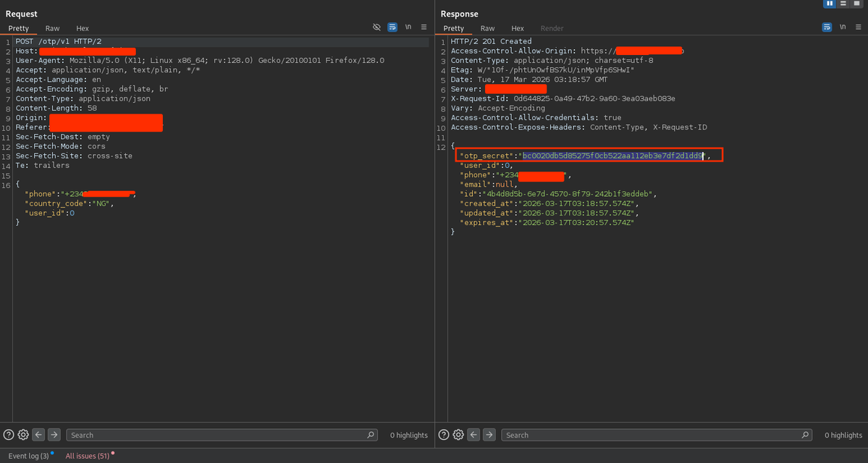Open search help icon under Response pane
Screen dimensions: 868x463
pos(443,435)
